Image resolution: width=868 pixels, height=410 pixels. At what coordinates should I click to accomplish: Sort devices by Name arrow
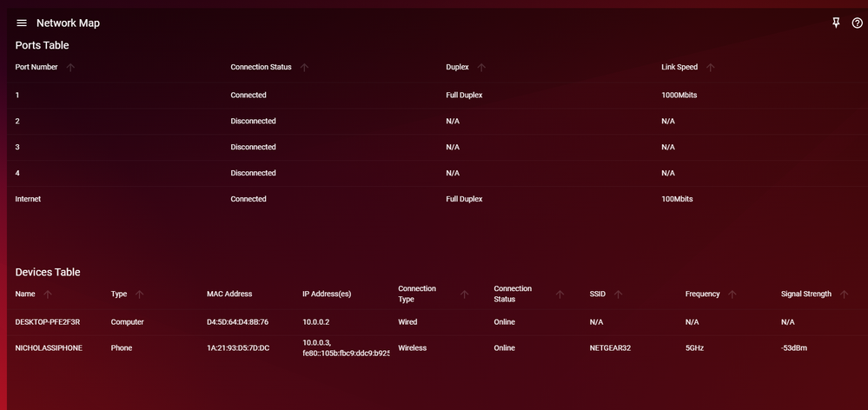48,294
